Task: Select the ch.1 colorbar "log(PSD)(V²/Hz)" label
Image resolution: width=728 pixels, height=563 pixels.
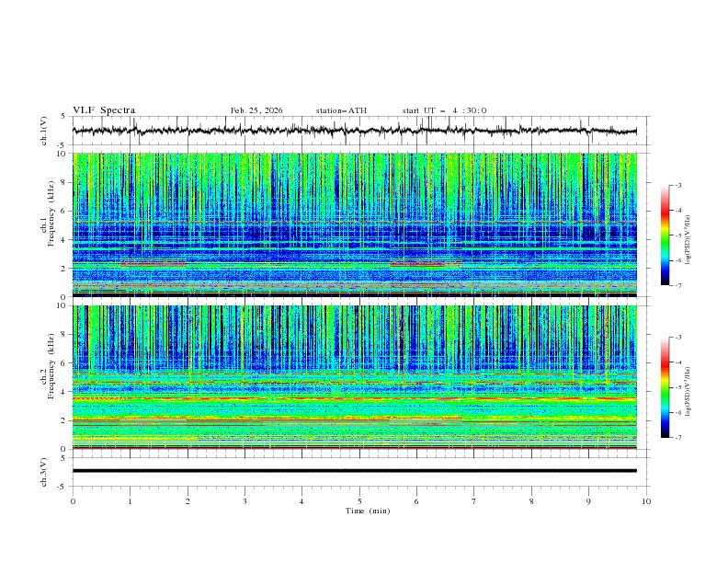Action: pos(688,240)
